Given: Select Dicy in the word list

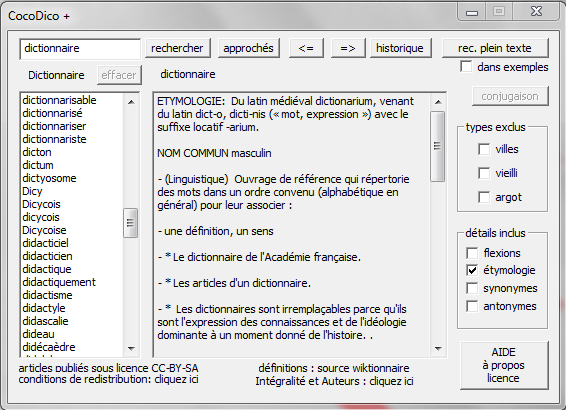Looking at the screenshot, I should click(32, 191).
